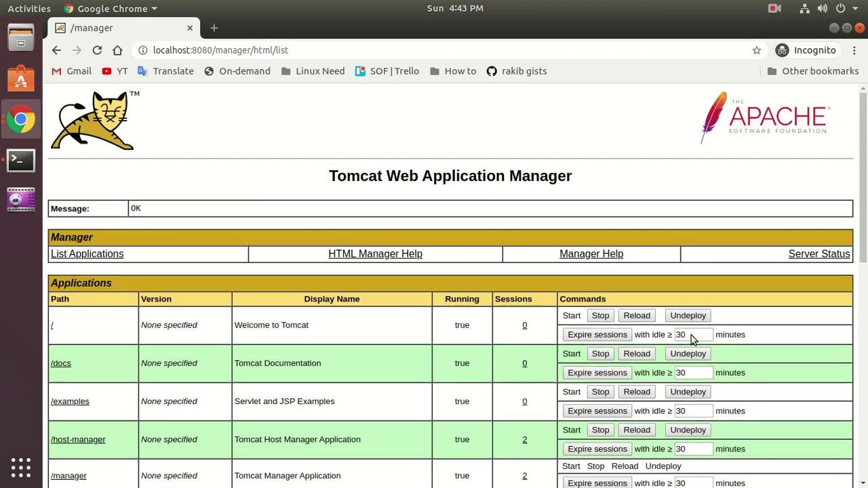Undeploy the Welcome to Tomcat application

click(x=688, y=315)
